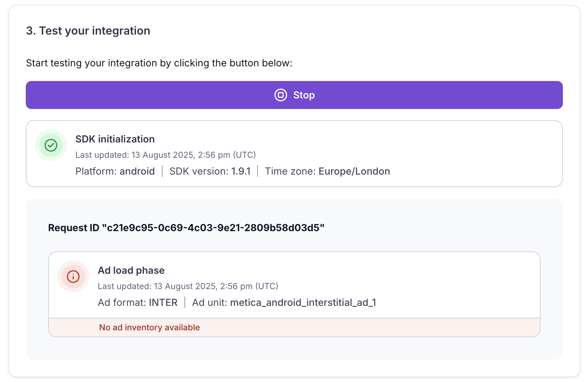
Task: Click the Platform android value
Action: (x=137, y=171)
